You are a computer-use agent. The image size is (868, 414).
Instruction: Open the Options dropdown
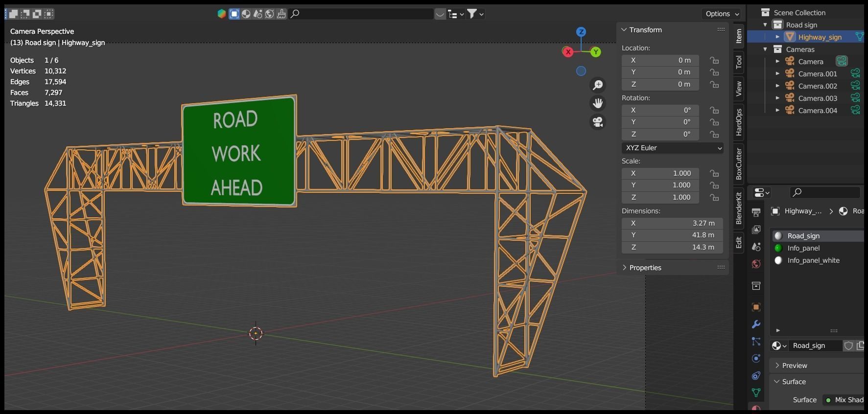pyautogui.click(x=722, y=14)
